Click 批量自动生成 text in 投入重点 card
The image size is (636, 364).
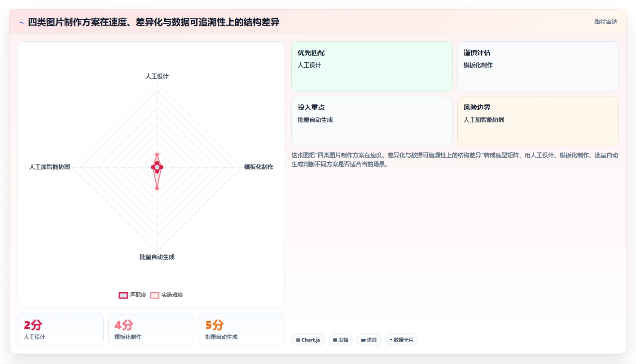click(x=315, y=120)
